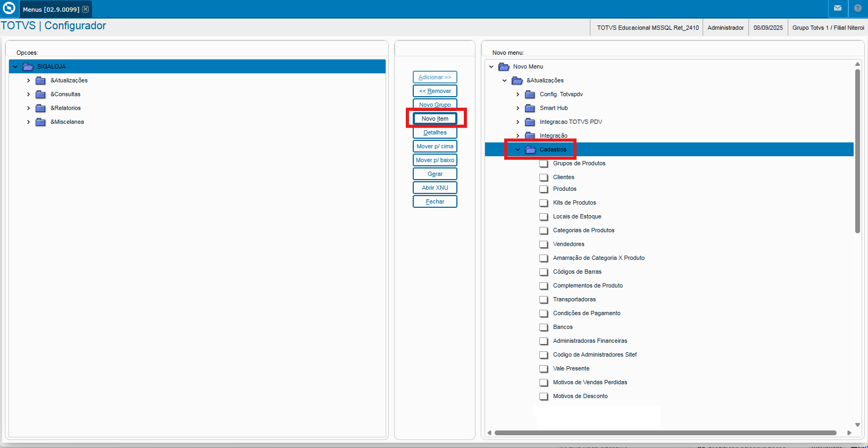This screenshot has height=448, width=868.
Task: Check the Bancos checkbox
Action: coord(544,327)
